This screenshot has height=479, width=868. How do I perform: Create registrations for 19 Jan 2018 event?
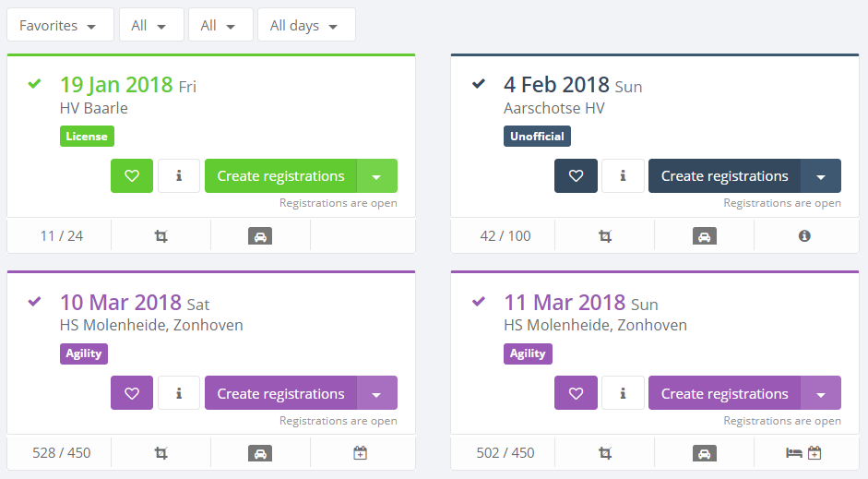(280, 176)
